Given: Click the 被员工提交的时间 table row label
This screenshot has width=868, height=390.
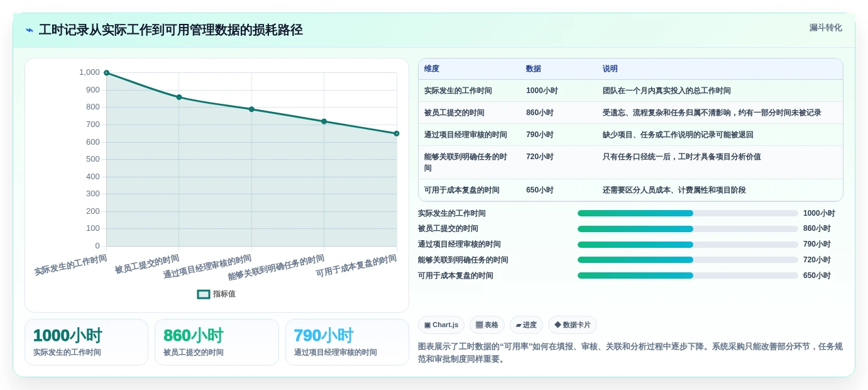Looking at the screenshot, I should click(454, 113).
